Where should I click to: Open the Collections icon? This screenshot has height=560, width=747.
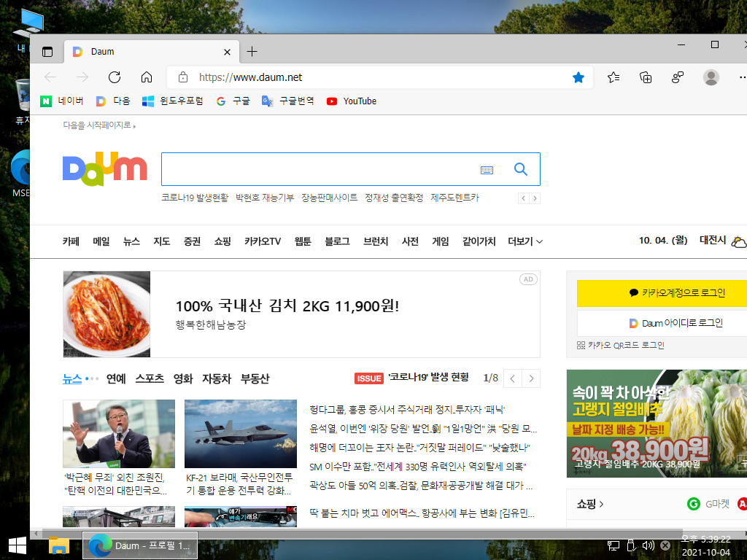tap(646, 77)
